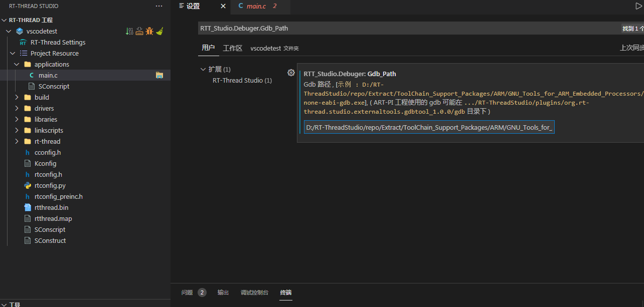Open the settings icon on the 设置 tab

[x=183, y=7]
